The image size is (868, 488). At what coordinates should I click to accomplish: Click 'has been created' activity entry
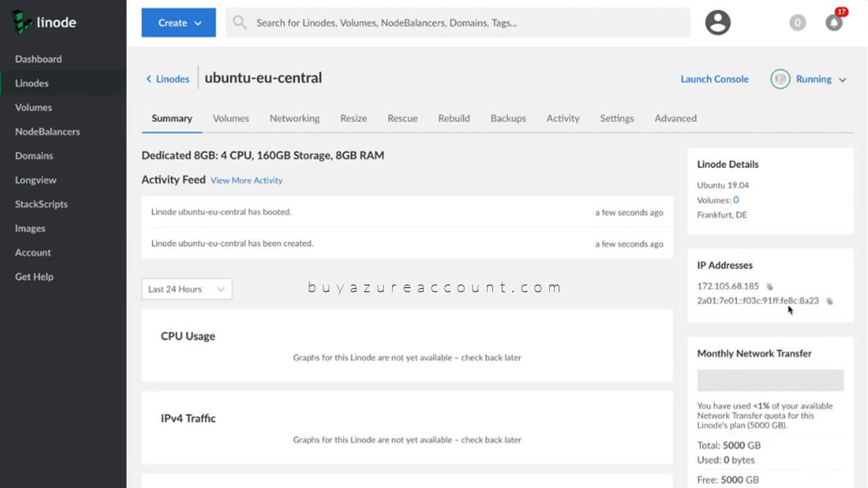point(407,243)
